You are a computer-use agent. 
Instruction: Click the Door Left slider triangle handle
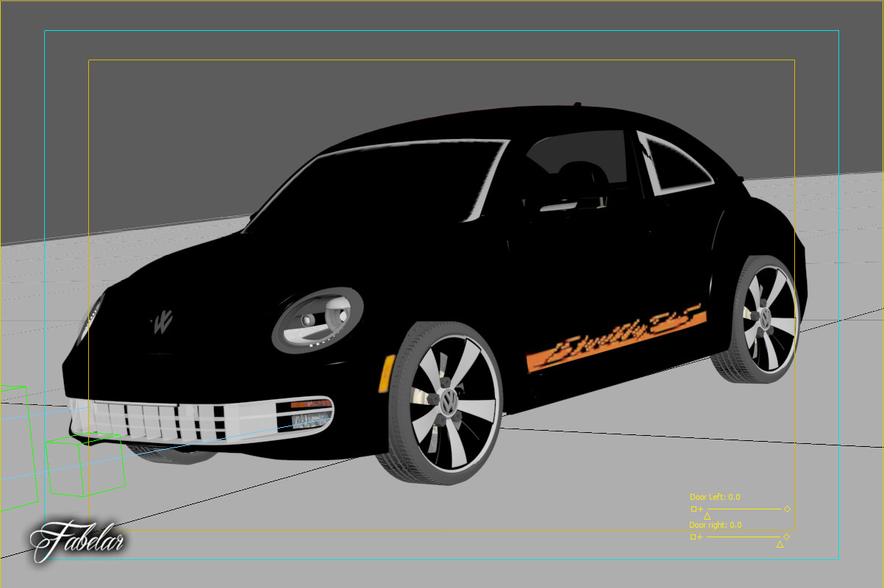click(707, 516)
